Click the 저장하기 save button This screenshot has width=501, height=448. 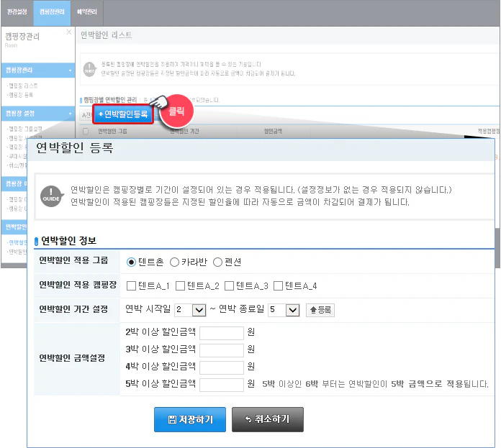tap(190, 420)
